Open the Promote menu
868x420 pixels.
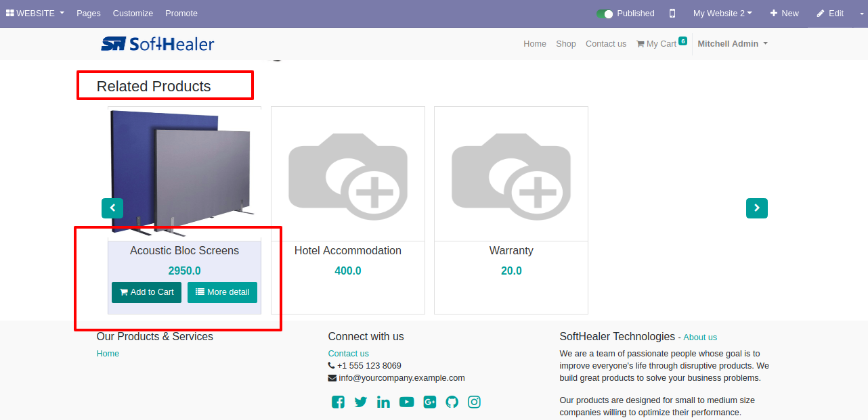(181, 14)
